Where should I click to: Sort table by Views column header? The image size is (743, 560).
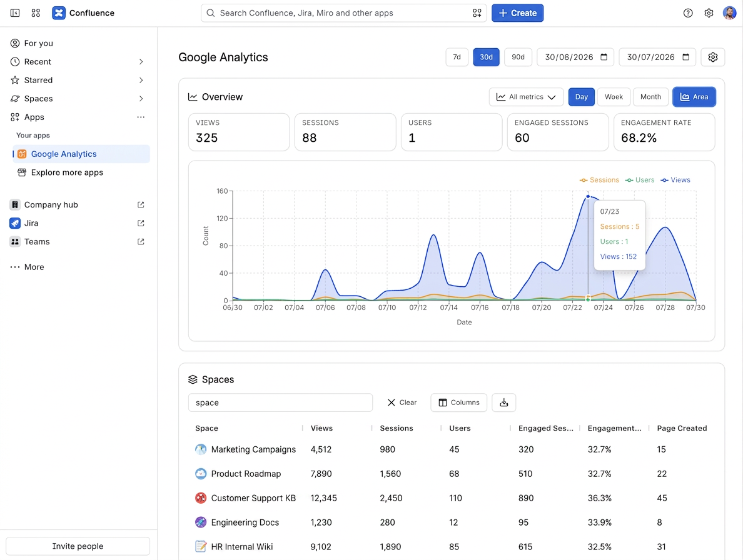coord(321,428)
